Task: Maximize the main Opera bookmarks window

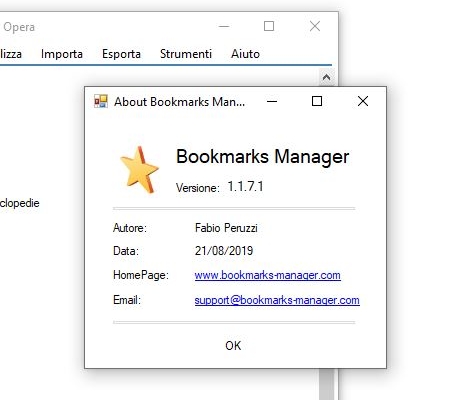Action: click(269, 26)
